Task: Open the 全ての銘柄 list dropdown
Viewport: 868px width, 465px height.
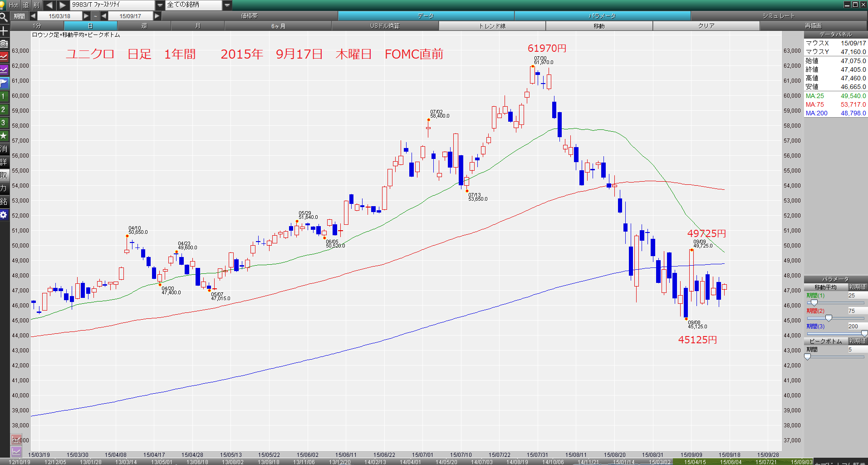Action: [227, 5]
